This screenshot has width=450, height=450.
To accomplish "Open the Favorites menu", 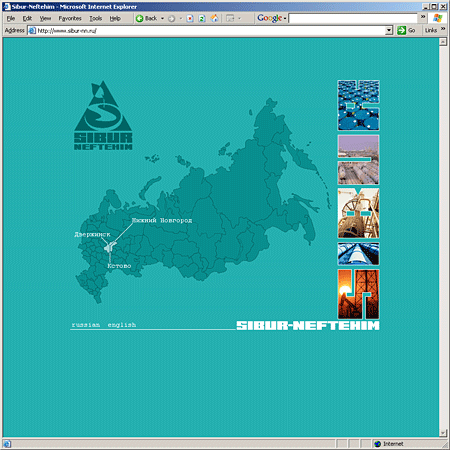I will [70, 18].
